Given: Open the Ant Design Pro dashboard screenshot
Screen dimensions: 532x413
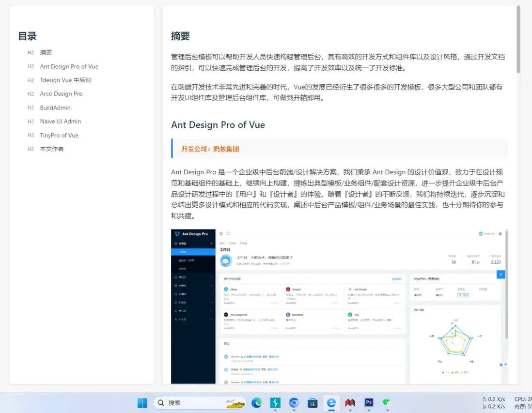Looking at the screenshot, I should coord(339,306).
